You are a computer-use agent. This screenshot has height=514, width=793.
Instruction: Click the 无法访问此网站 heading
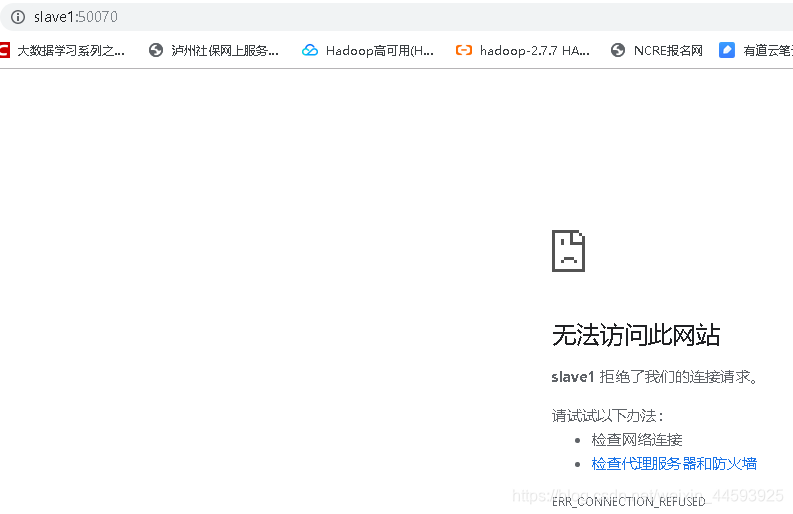[x=636, y=335]
